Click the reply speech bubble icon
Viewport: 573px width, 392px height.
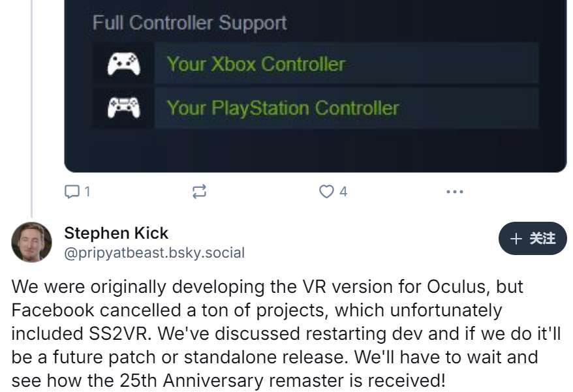pyautogui.click(x=71, y=191)
